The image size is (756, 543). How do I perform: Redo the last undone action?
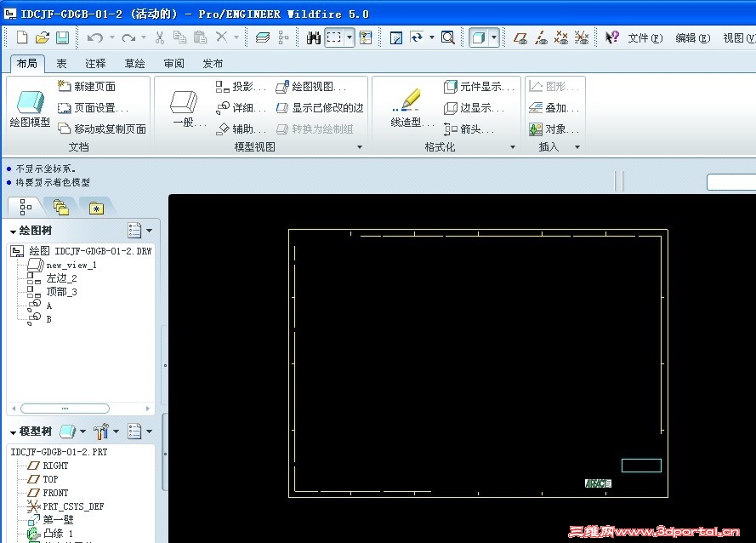(128, 37)
